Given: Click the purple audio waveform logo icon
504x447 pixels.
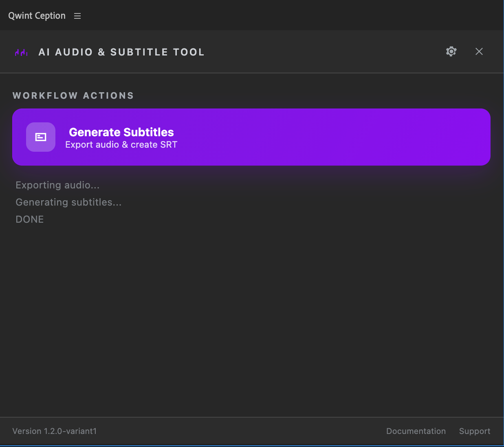Looking at the screenshot, I should click(21, 52).
